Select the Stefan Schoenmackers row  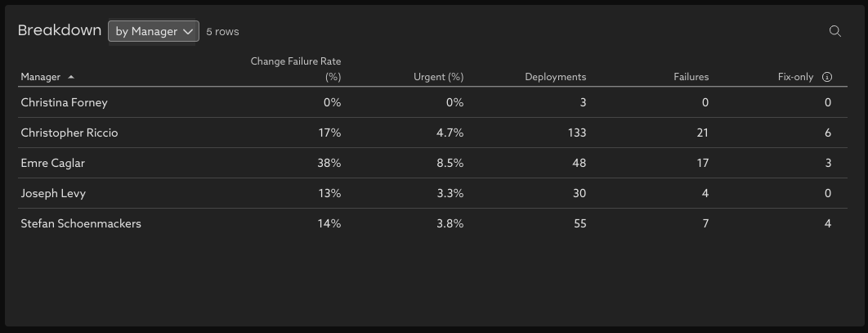coord(81,223)
